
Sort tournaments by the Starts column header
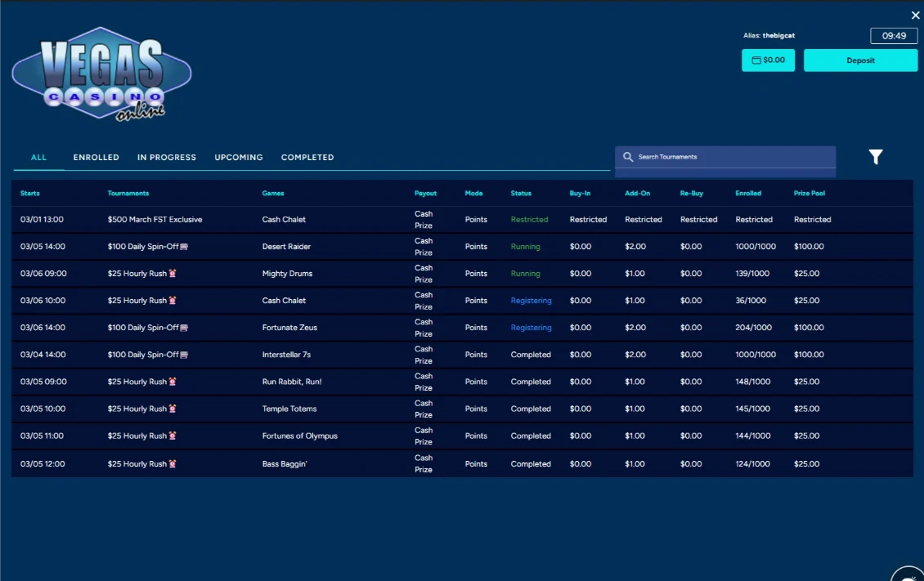click(30, 194)
